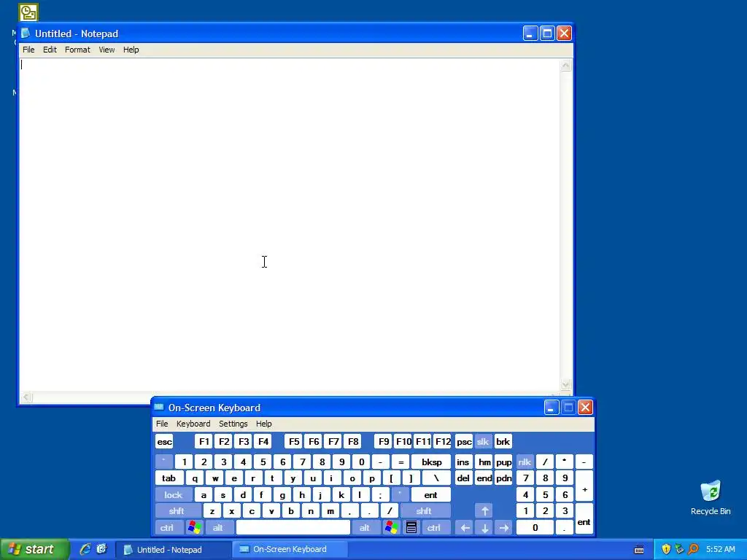Minimize the On-Screen Keyboard window
Viewport: 747px width, 560px height.
[x=551, y=407]
